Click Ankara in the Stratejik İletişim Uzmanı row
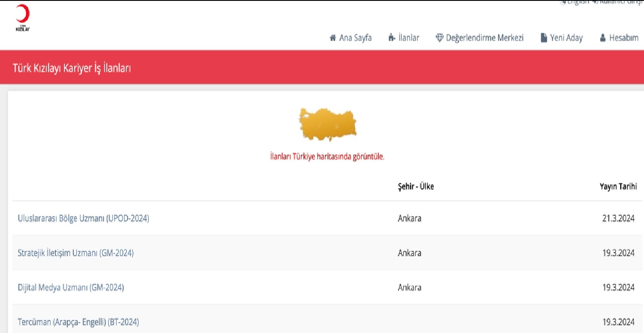 [410, 253]
